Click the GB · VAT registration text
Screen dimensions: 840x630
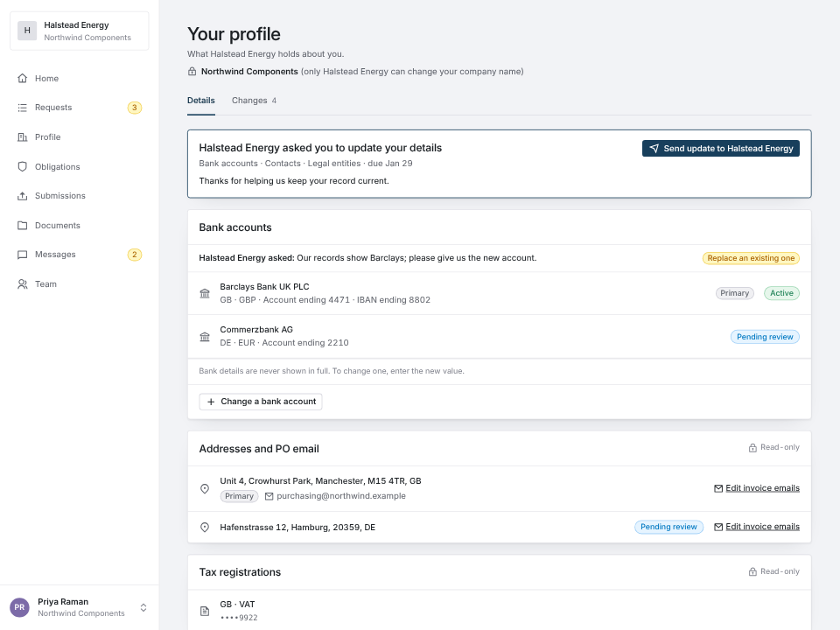pos(237,605)
